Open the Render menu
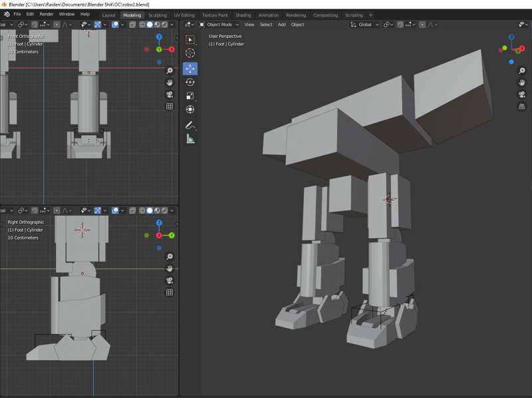532x398 pixels. tap(46, 14)
